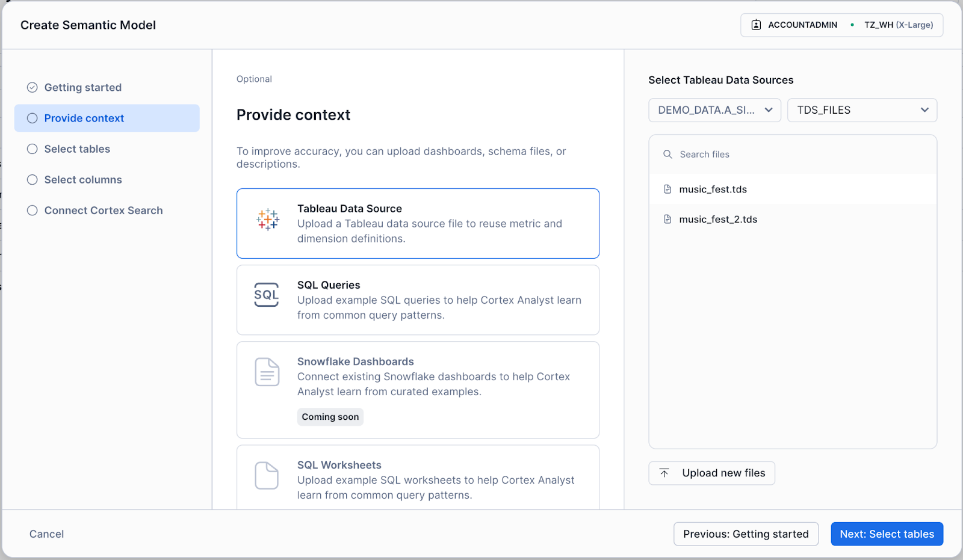Click the TZ_WH (X-Large) warehouse label
This screenshot has height=560, width=963.
tap(899, 25)
